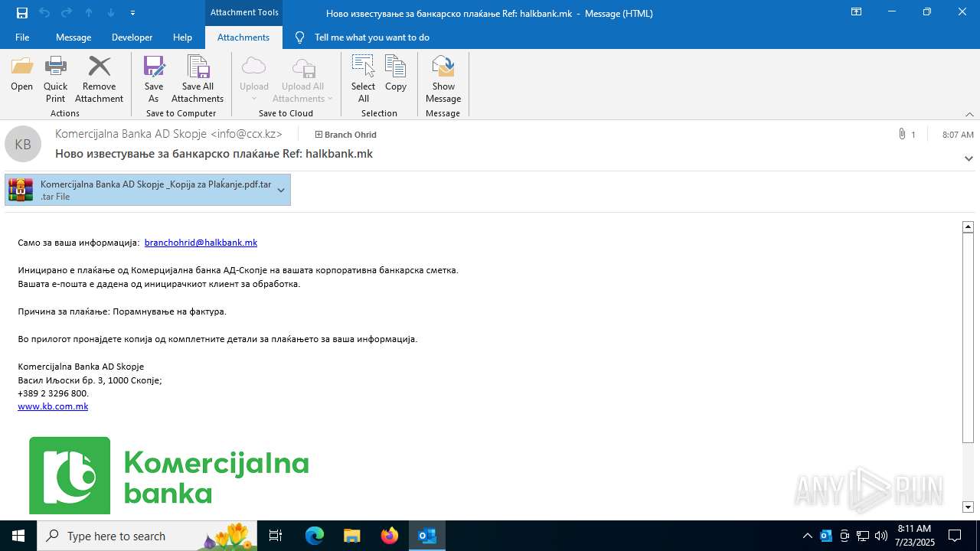Image resolution: width=980 pixels, height=551 pixels.
Task: Click the paperclip attachment count icon
Action: tap(902, 134)
